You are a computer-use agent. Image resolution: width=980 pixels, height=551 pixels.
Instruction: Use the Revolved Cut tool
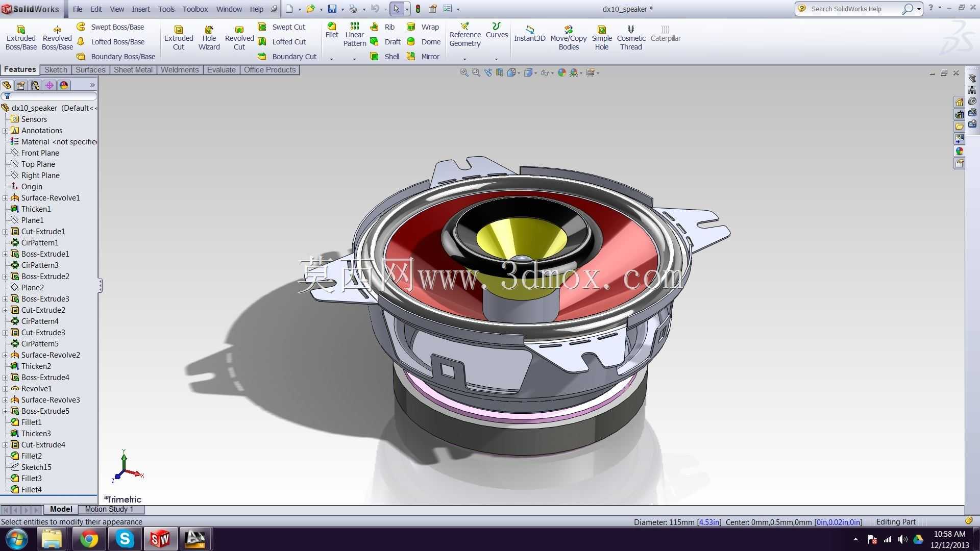pyautogui.click(x=239, y=38)
